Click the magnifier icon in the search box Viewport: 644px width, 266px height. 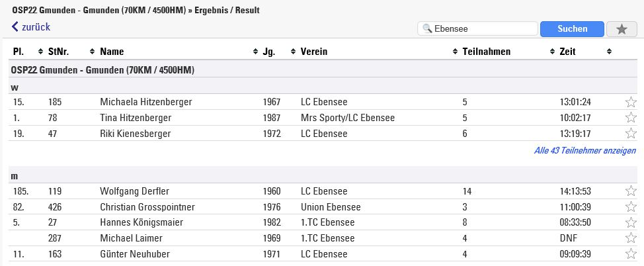click(x=427, y=28)
